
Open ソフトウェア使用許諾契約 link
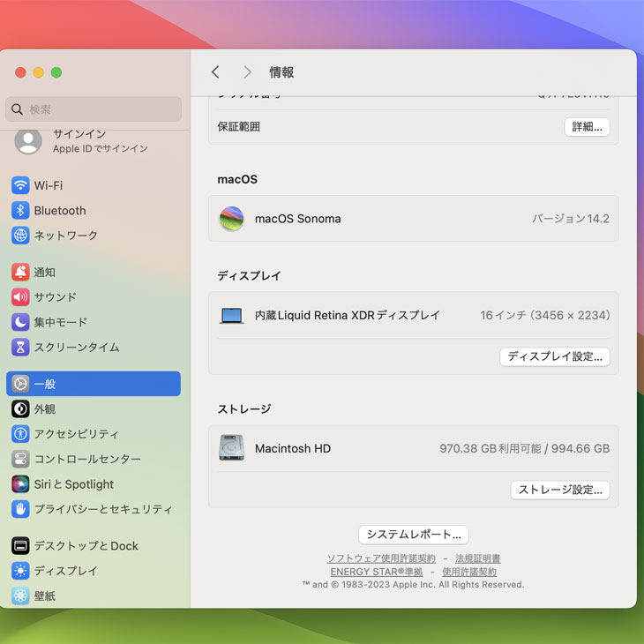(x=381, y=558)
